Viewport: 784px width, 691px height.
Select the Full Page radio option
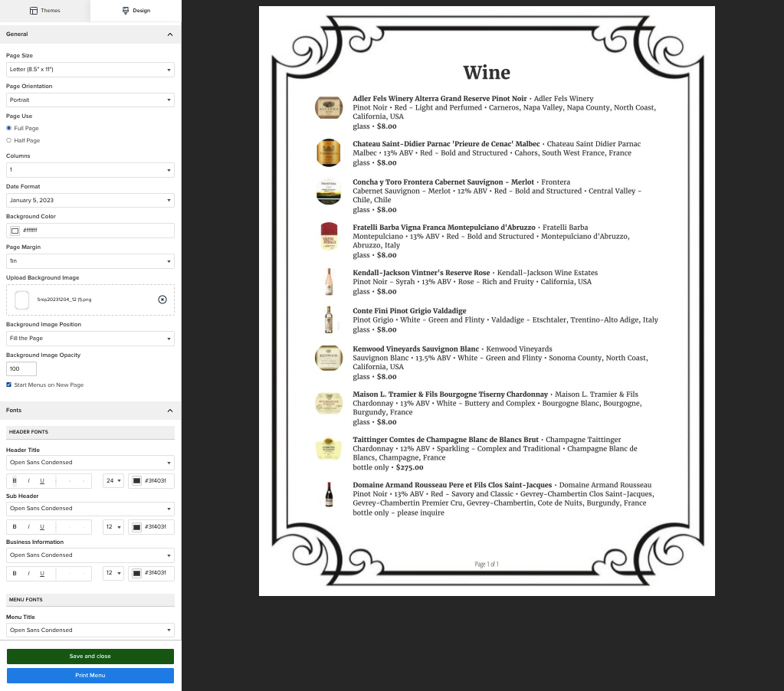point(9,128)
